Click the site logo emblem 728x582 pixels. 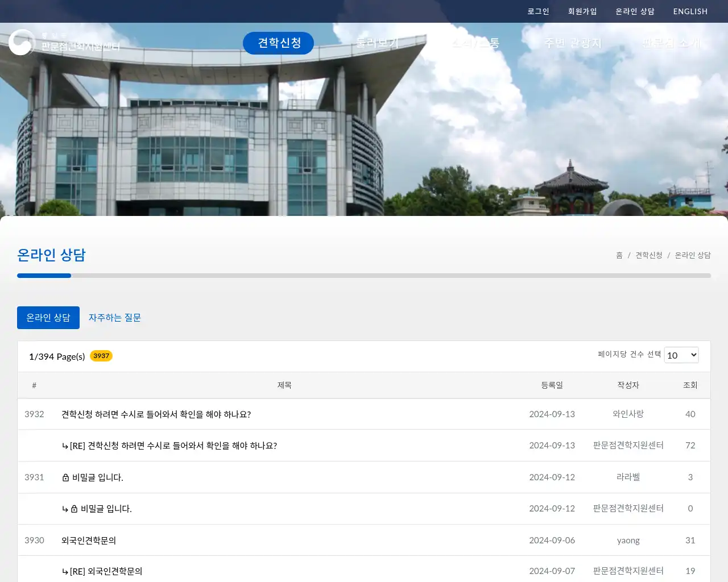pos(22,43)
